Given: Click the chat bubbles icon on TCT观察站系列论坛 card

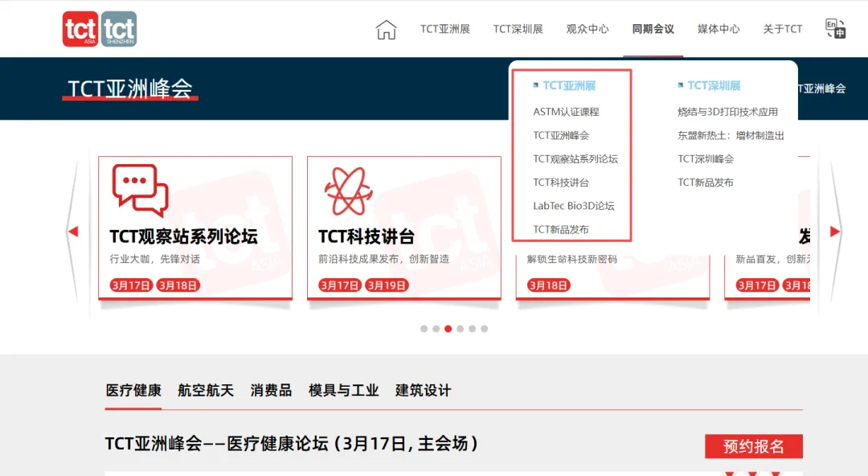Looking at the screenshot, I should [140, 190].
